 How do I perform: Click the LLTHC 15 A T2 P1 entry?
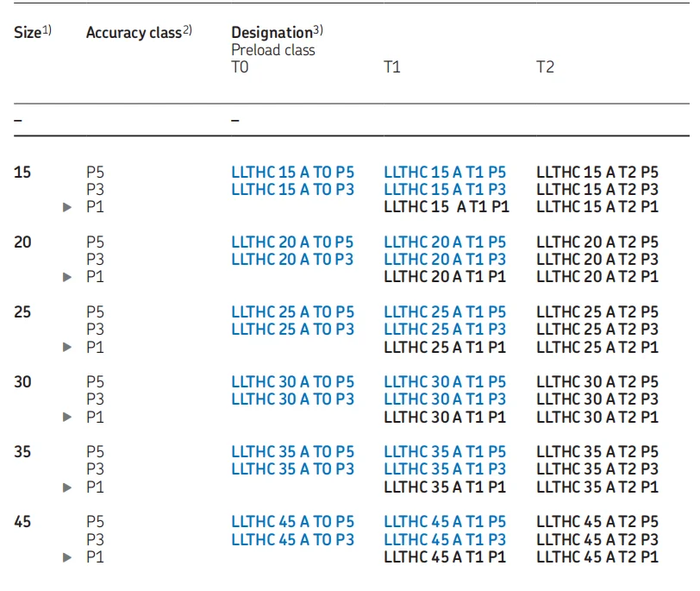pos(597,207)
